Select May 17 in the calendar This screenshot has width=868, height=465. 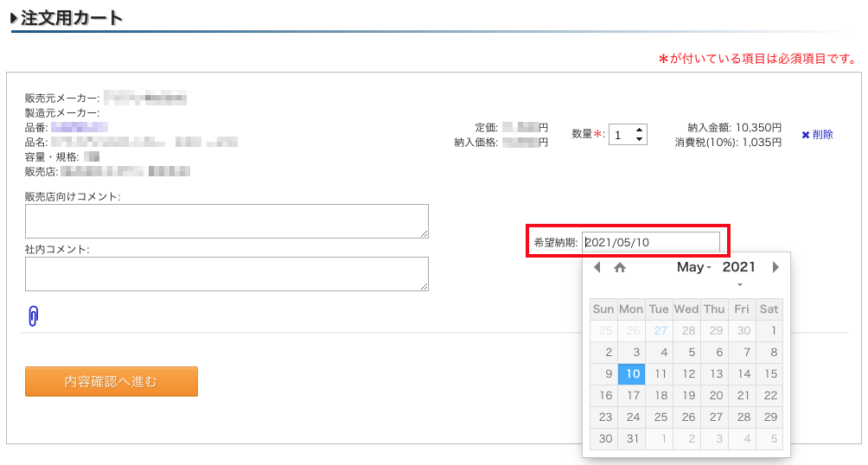pyautogui.click(x=632, y=395)
